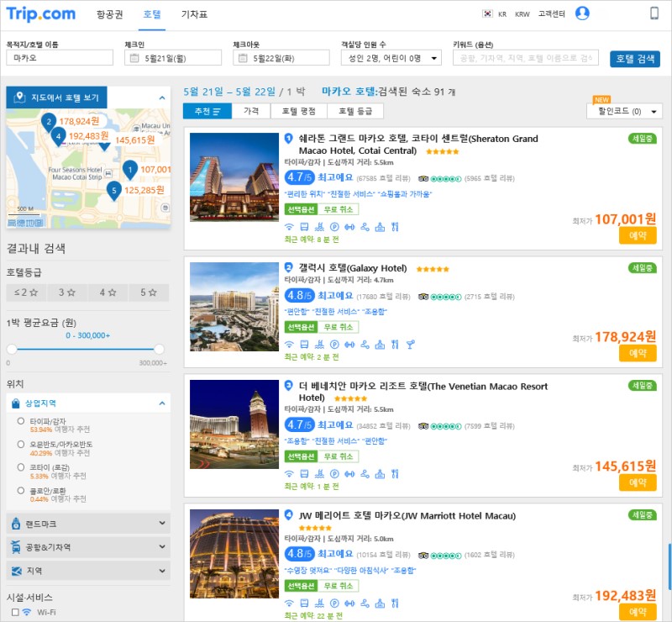Go to the 항공권 flights tab

click(110, 14)
